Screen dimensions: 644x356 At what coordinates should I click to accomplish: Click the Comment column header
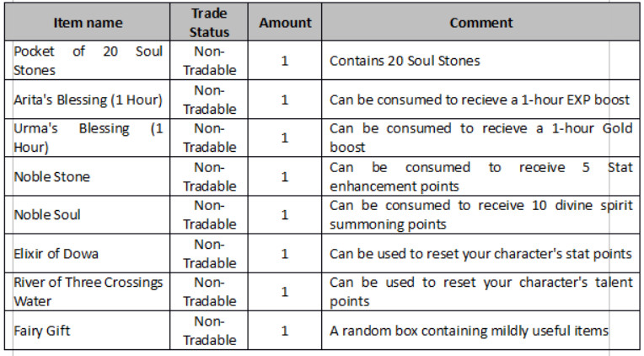[x=481, y=23]
